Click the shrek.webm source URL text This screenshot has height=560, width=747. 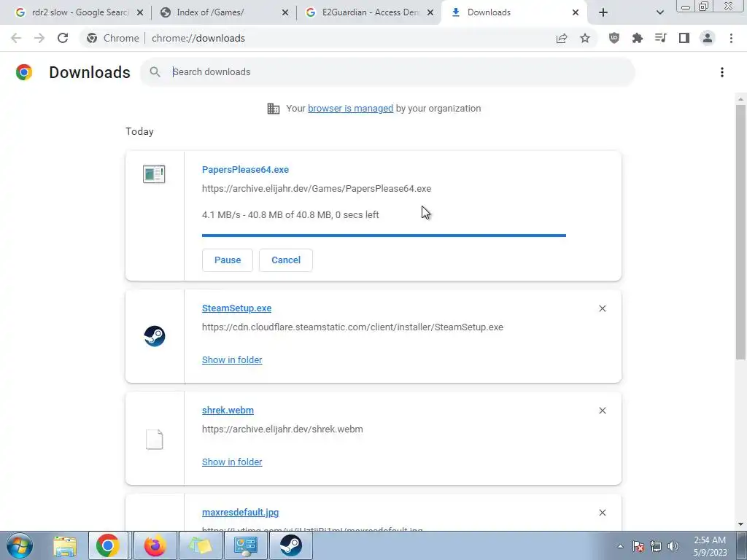[x=282, y=429]
